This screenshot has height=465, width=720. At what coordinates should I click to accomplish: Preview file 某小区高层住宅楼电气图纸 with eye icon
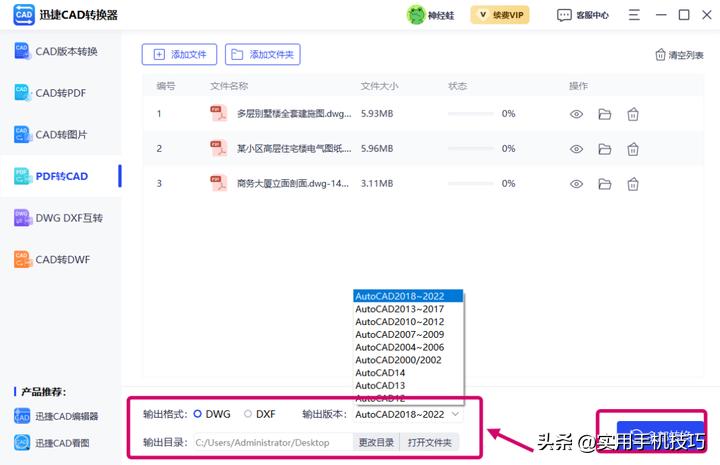[x=576, y=149]
